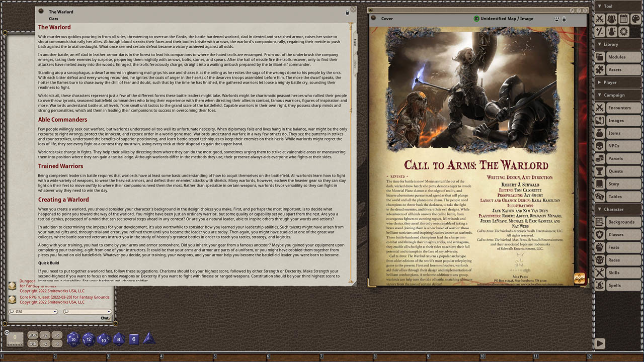Toggle player vision preview on the map window

coord(556,18)
